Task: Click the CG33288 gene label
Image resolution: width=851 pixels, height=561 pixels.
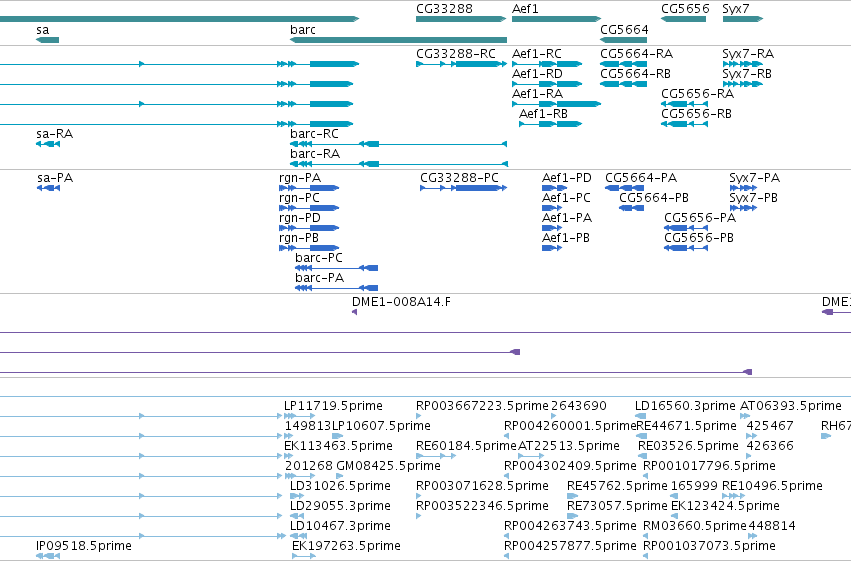Action: [x=444, y=9]
